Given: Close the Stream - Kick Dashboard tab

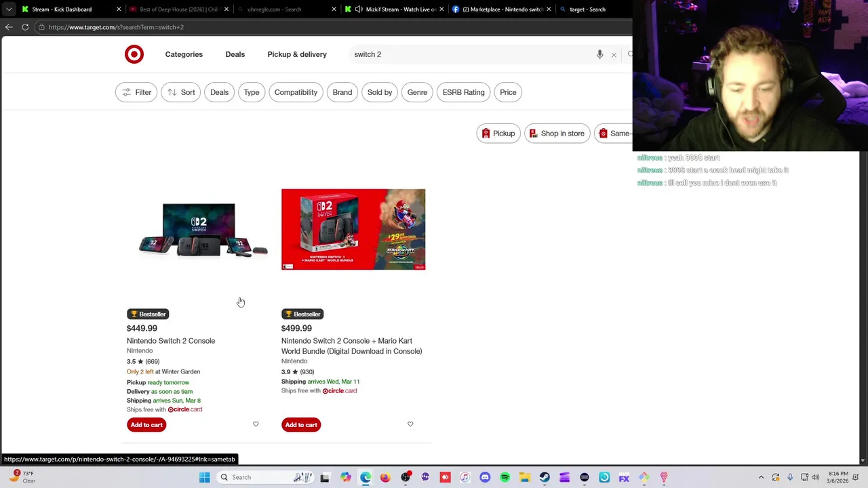Looking at the screenshot, I should click(x=119, y=9).
